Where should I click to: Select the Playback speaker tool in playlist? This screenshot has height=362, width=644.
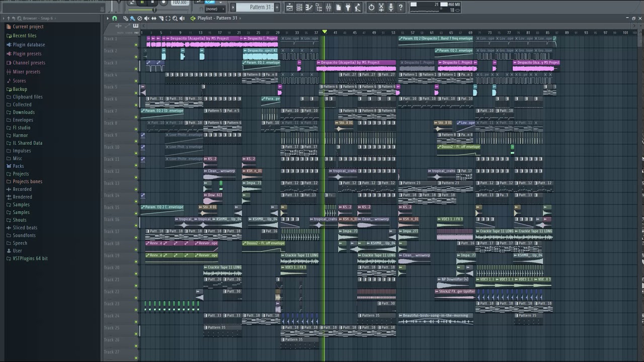pyautogui.click(x=182, y=18)
